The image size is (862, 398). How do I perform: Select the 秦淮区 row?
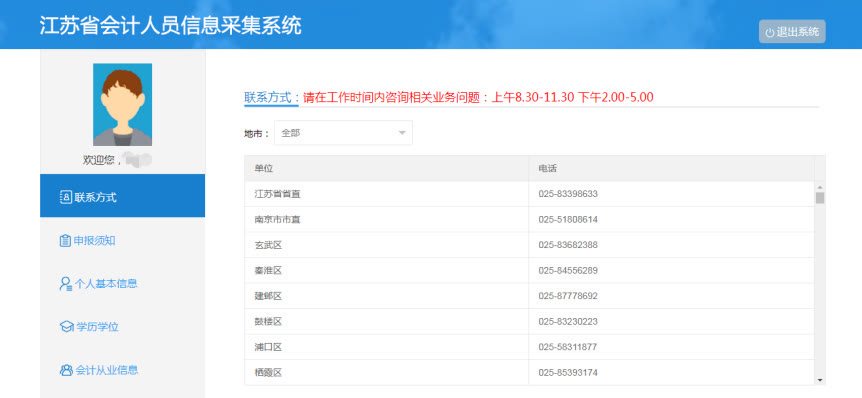529,270
